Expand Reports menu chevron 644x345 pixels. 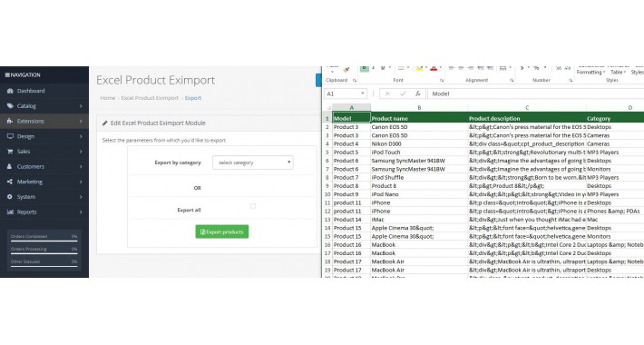tap(81, 212)
